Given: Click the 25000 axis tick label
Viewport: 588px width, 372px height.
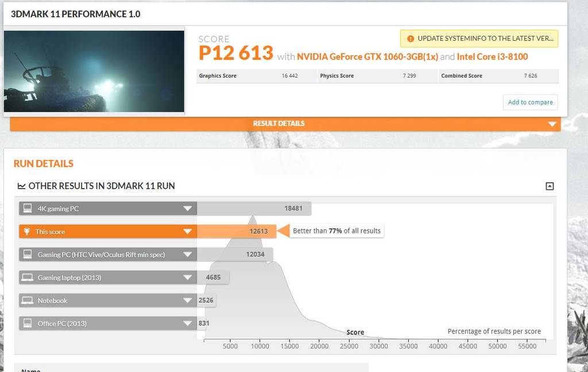Looking at the screenshot, I should [349, 346].
